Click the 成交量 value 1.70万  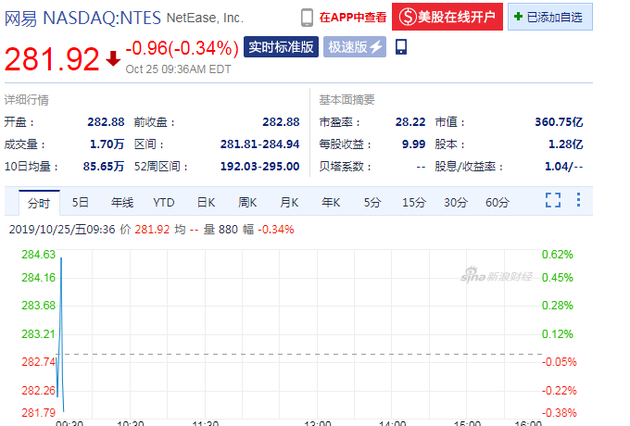point(107,144)
